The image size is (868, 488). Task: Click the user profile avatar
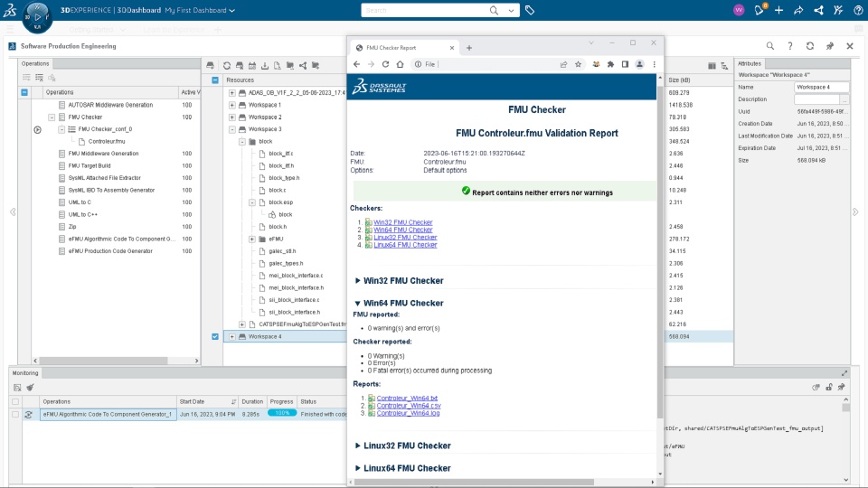739,10
